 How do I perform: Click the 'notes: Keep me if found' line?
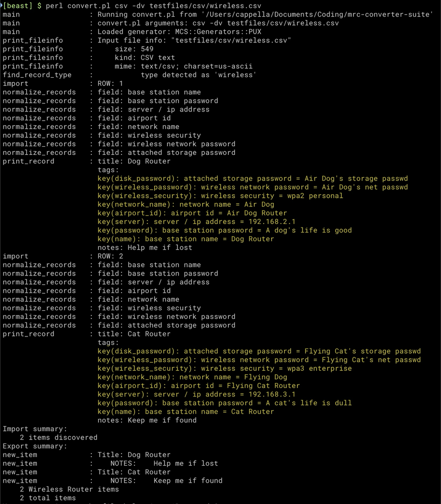click(x=147, y=420)
